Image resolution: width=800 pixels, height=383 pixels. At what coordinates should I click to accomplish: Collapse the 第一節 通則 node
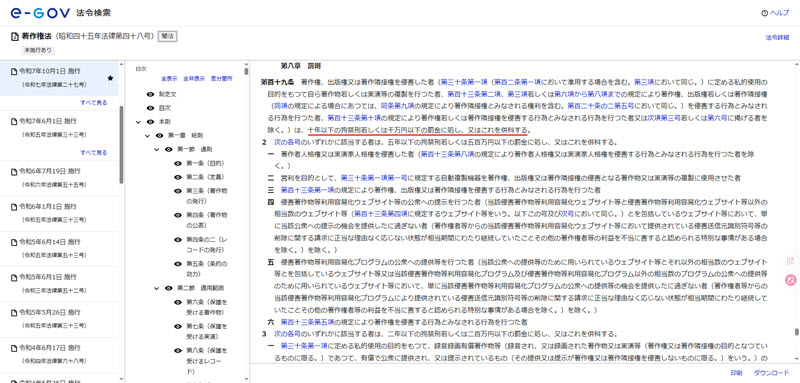pyautogui.click(x=157, y=149)
